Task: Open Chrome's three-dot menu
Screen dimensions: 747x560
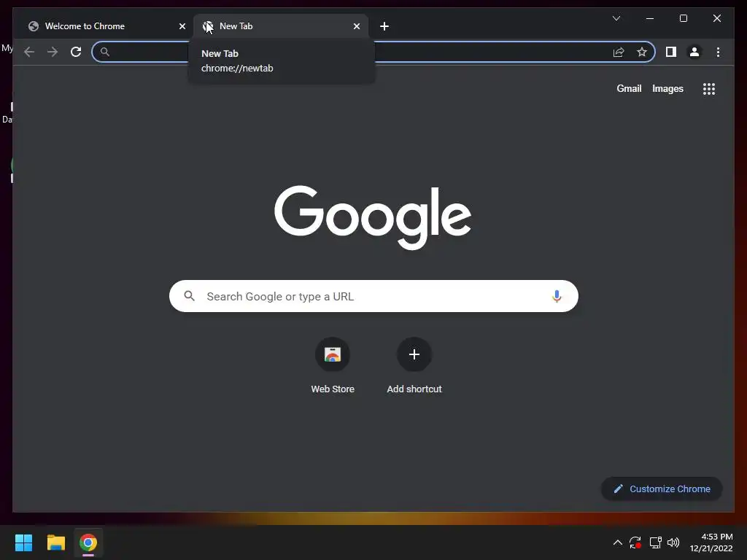Action: tap(718, 52)
